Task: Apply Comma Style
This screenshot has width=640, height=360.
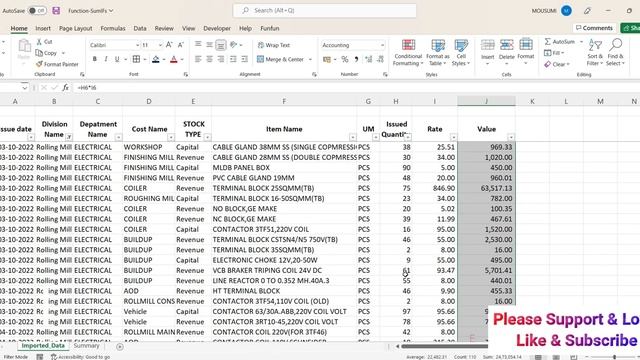Action: 356,60
